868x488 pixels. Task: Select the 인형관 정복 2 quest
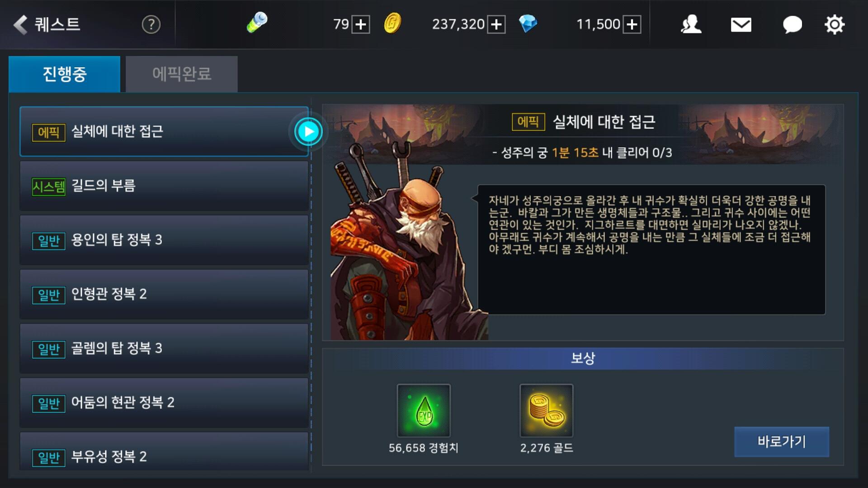pyautogui.click(x=164, y=294)
